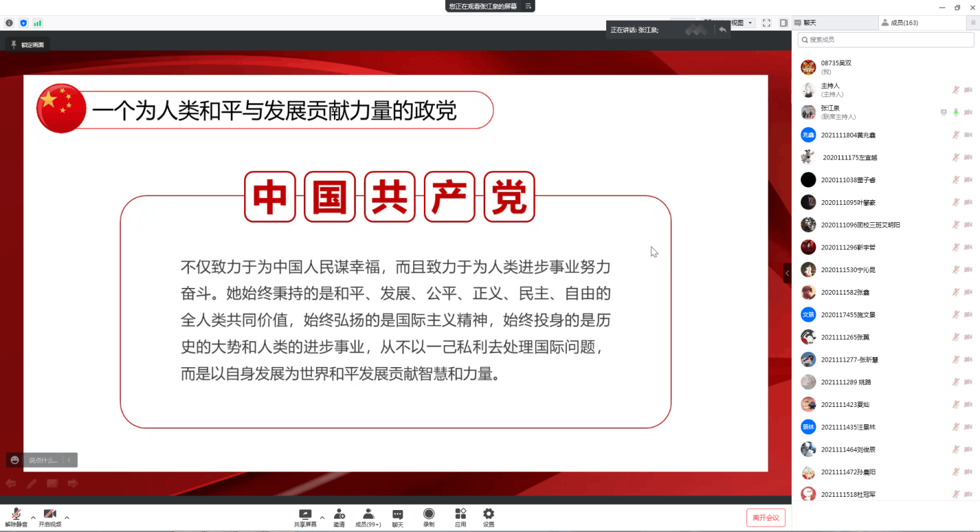Toggle the 锁定画面 pin screen button
The height and width of the screenshot is (532, 980).
pyautogui.click(x=27, y=45)
